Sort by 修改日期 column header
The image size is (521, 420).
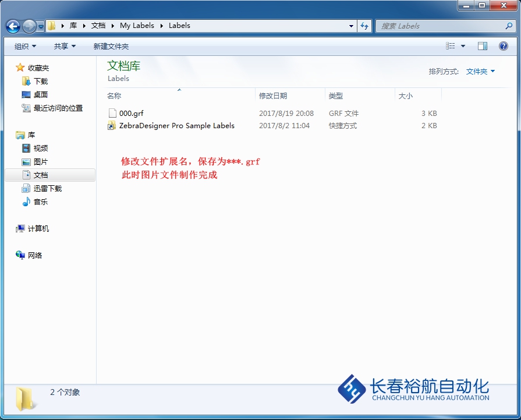tap(273, 96)
